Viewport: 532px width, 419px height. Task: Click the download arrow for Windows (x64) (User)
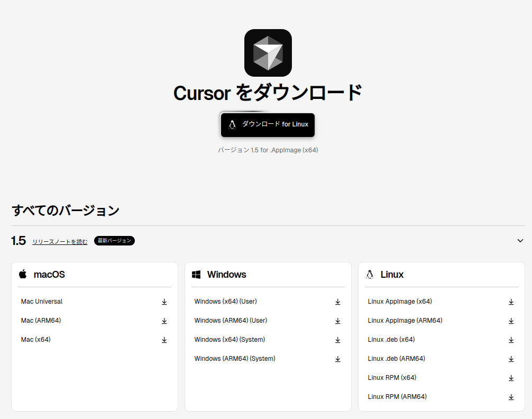[337, 302]
